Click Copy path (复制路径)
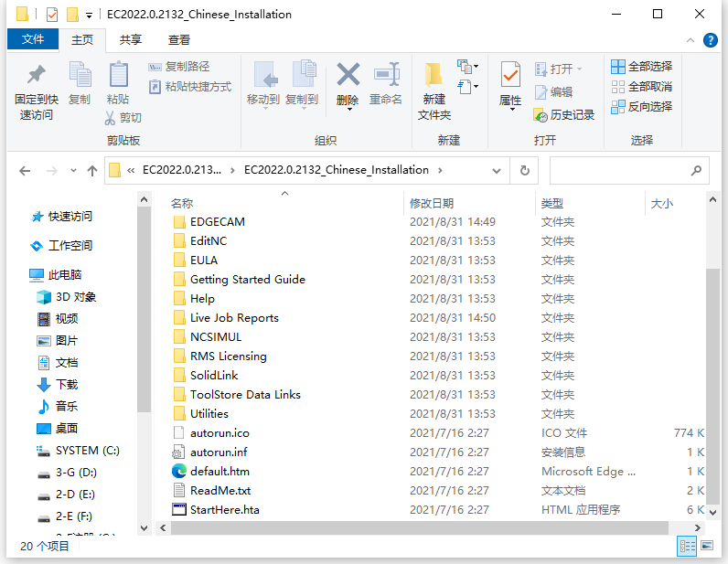 coord(179,67)
